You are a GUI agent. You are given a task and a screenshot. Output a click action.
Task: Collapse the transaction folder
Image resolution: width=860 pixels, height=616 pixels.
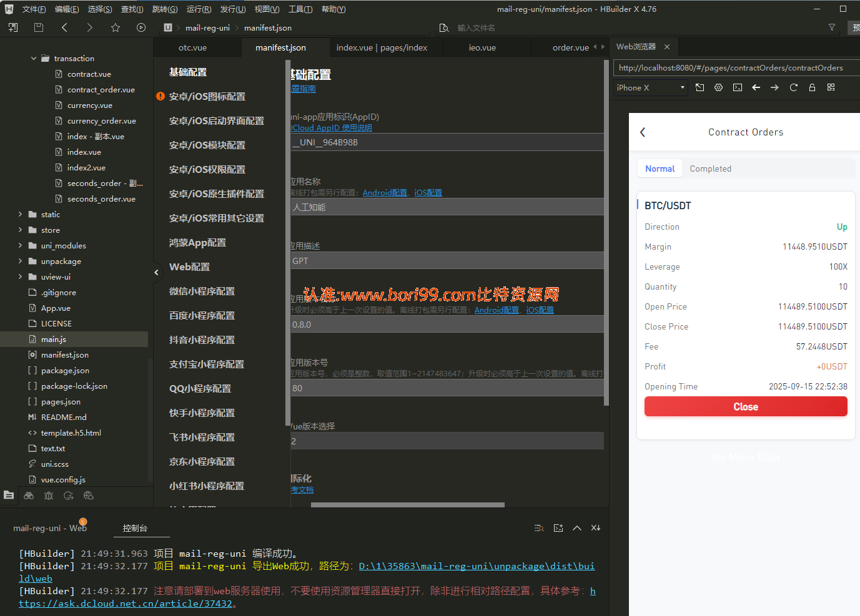click(34, 58)
